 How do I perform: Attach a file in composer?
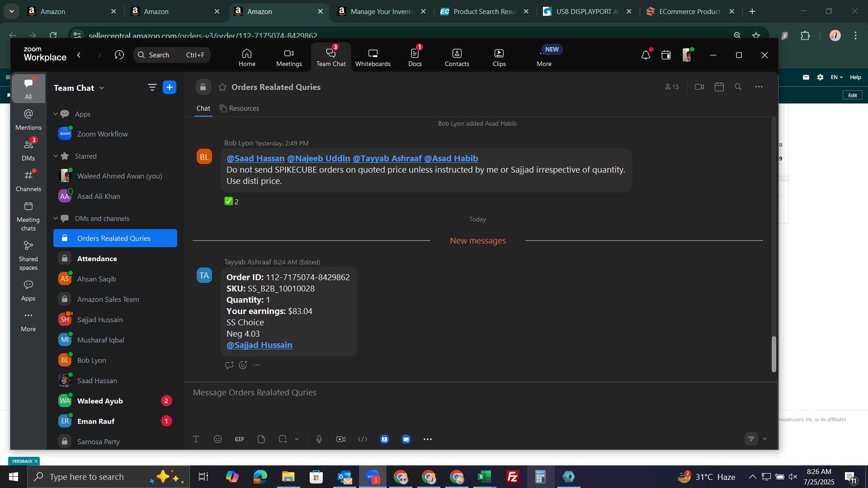click(x=261, y=439)
